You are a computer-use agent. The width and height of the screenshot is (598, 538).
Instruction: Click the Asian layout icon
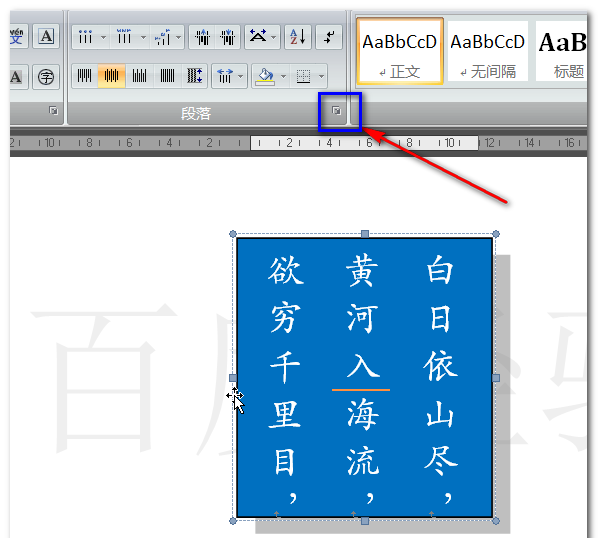tap(258, 37)
